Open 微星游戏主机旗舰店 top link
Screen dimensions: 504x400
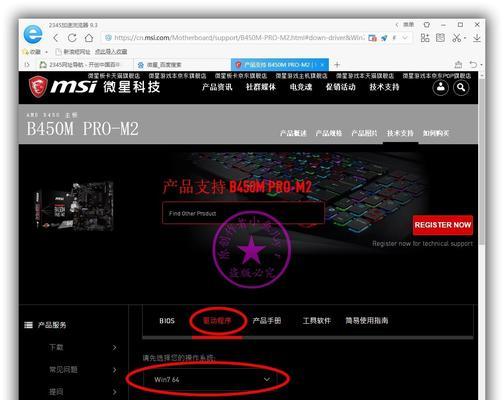tap(301, 76)
